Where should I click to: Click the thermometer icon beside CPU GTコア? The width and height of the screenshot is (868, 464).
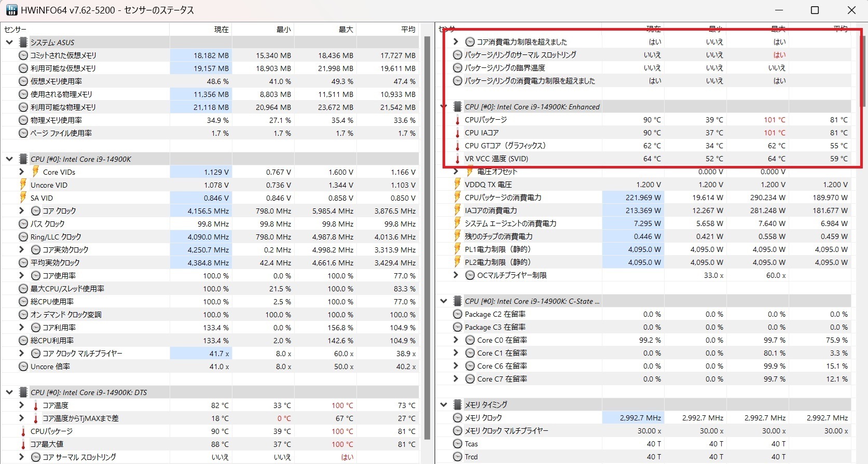point(458,146)
